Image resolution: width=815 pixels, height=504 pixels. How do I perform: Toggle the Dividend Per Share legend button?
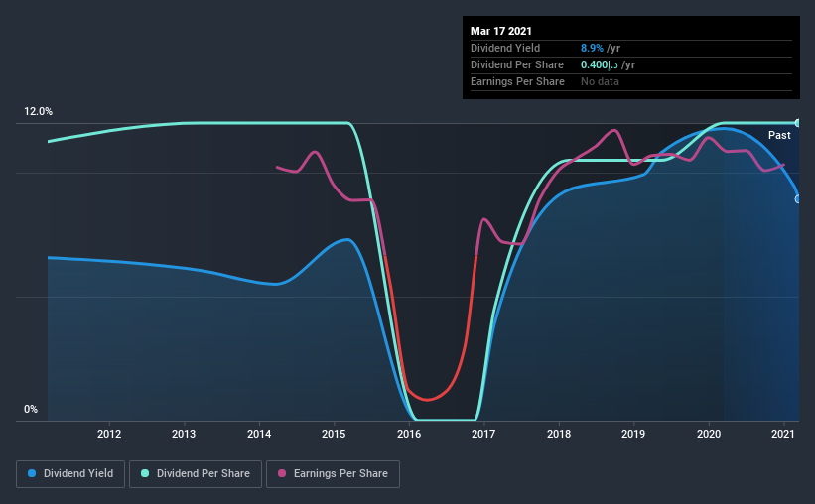[196, 474]
